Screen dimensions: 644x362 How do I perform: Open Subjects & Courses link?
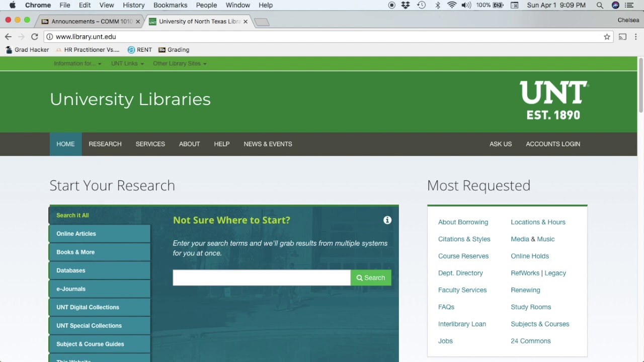pos(540,324)
